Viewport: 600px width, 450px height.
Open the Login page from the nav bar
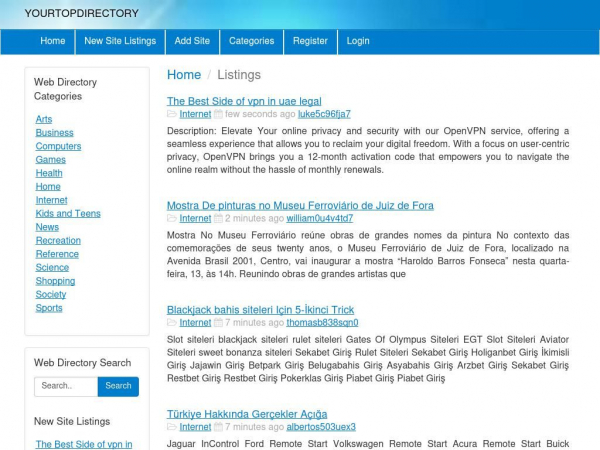coord(358,41)
